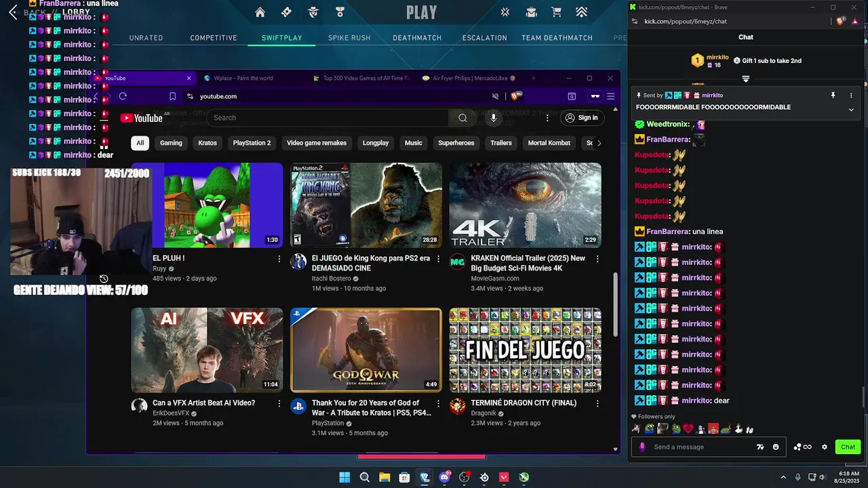The image size is (868, 488).
Task: Expand the pinned message chevron
Action: click(851, 109)
